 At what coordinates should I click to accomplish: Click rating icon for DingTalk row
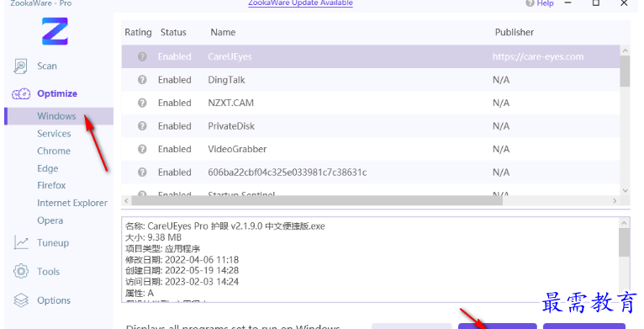(x=142, y=80)
